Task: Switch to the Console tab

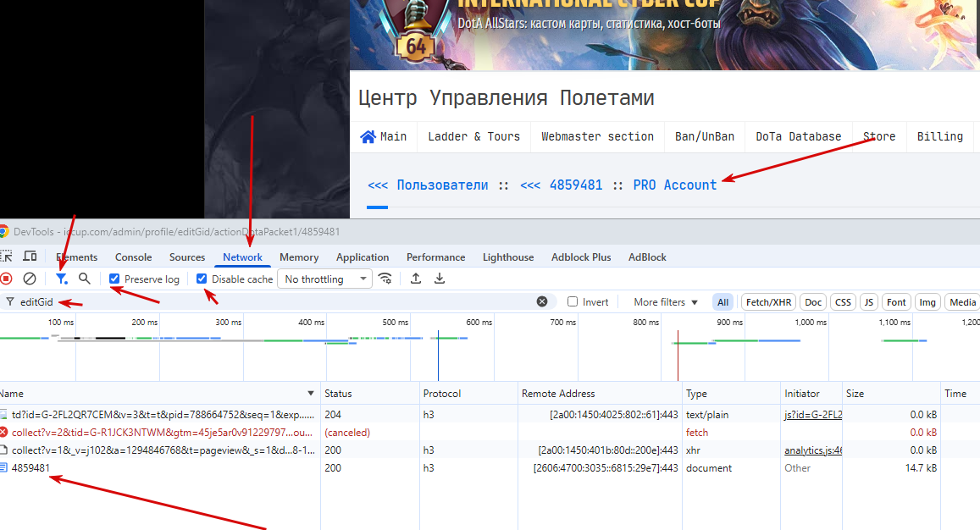Action: click(133, 257)
